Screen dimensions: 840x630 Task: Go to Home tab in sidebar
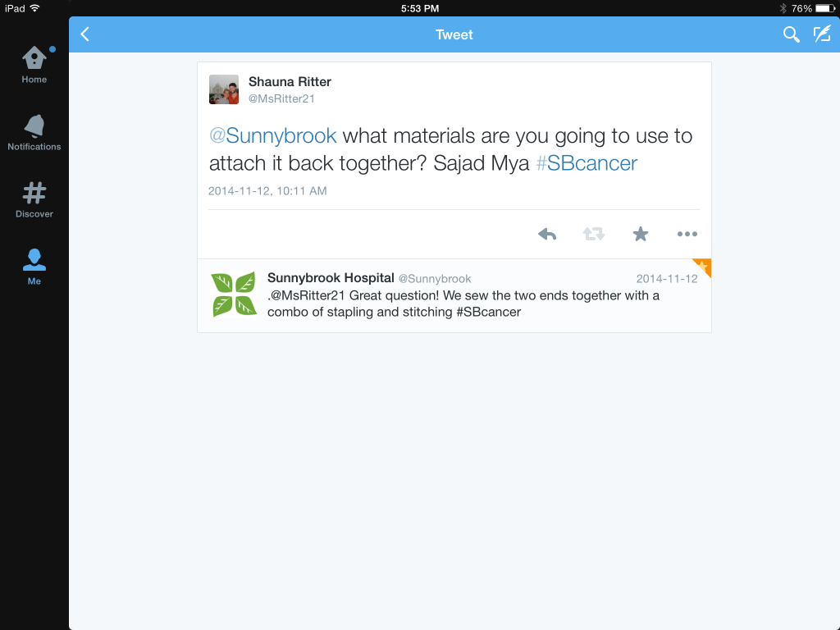pos(34,65)
